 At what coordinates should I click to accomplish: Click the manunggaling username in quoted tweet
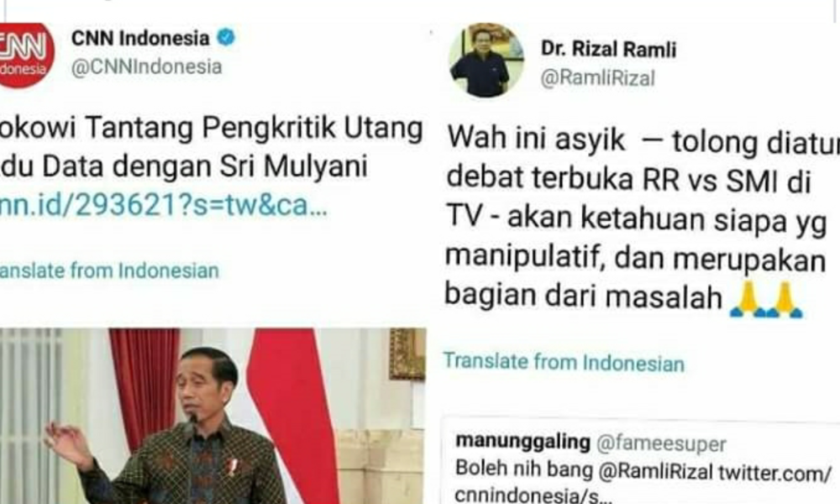522,442
